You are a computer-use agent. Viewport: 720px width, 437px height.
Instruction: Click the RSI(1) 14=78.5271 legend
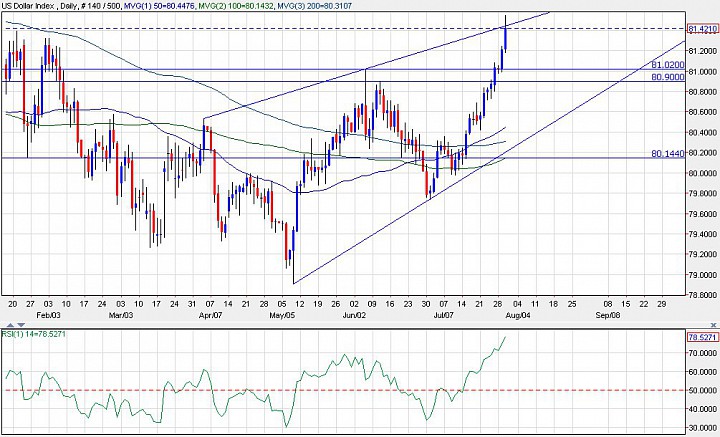(x=34, y=334)
